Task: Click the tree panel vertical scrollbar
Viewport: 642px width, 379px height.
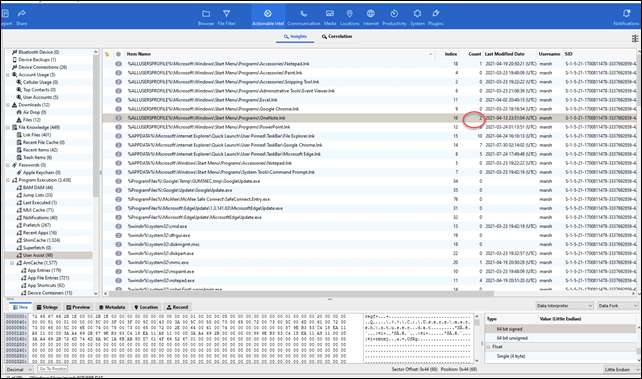Action: pyautogui.click(x=96, y=172)
